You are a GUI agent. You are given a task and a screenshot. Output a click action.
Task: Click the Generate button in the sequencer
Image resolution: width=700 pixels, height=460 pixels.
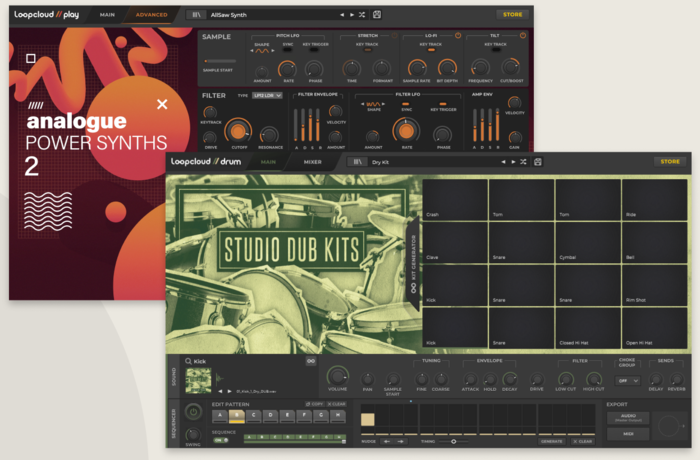tap(552, 440)
